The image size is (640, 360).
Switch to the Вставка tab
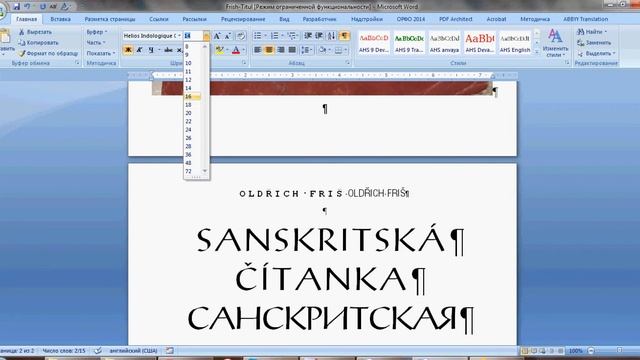[60, 19]
